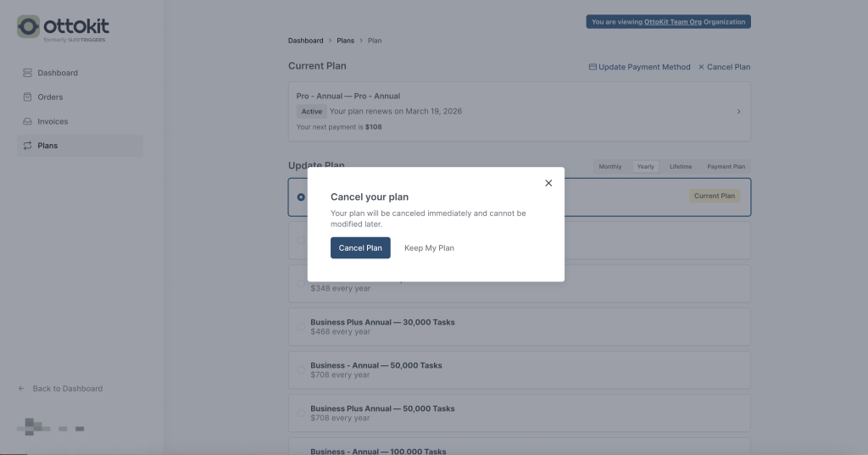Click Keep My Plan button
868x455 pixels.
tap(429, 248)
